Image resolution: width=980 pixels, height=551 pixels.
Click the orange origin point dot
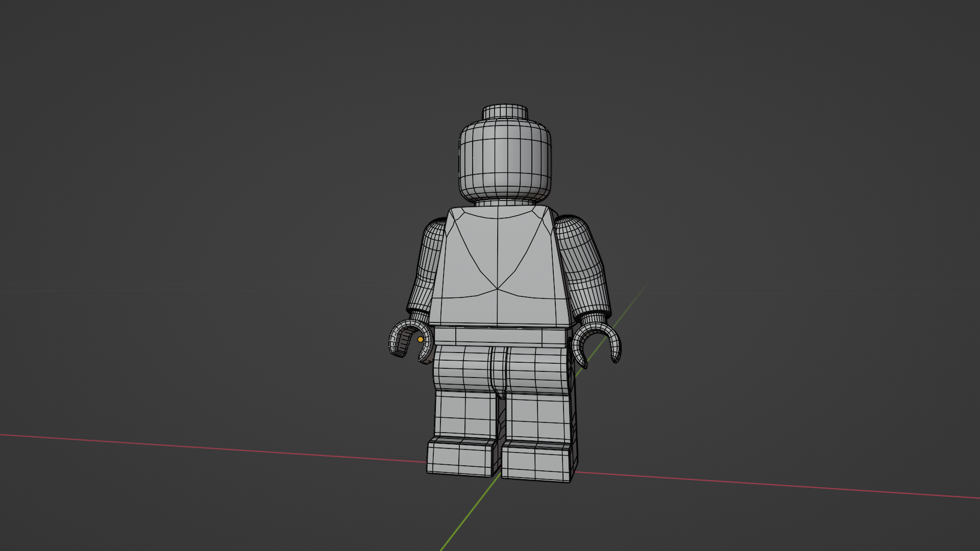click(420, 339)
